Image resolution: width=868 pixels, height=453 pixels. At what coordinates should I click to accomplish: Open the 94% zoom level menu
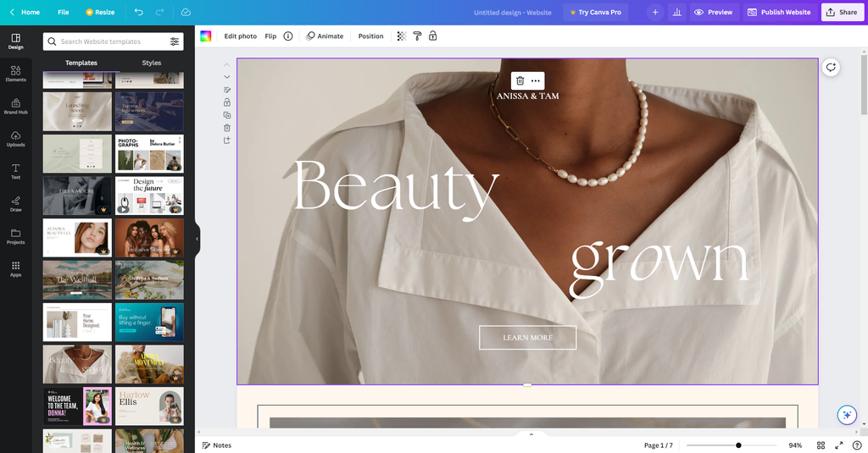coord(795,445)
